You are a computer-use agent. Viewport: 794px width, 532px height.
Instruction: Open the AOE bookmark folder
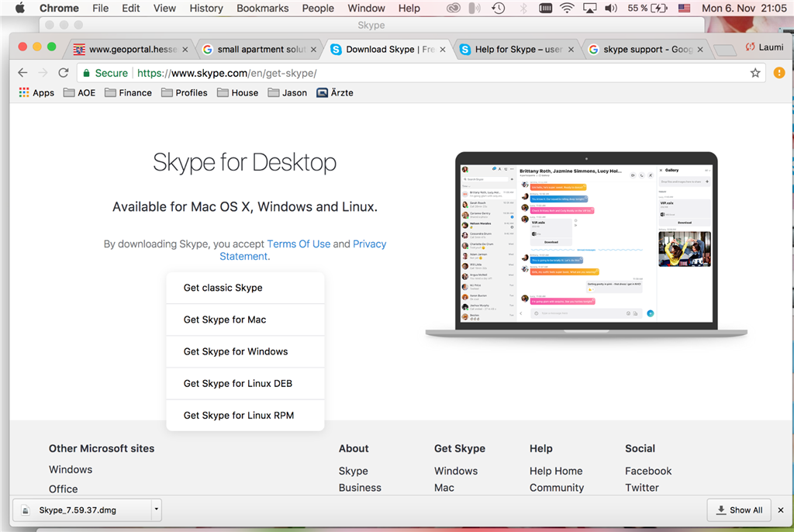80,93
